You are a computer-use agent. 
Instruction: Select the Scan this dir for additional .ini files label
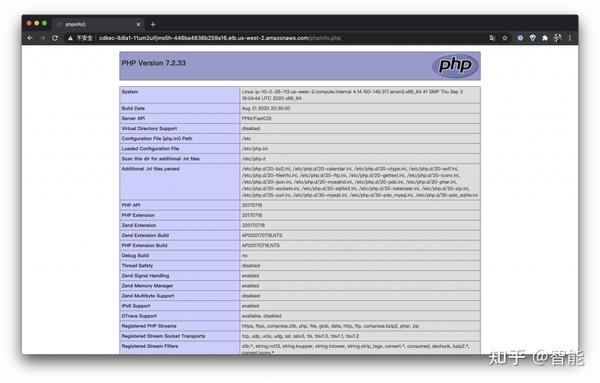tap(161, 158)
